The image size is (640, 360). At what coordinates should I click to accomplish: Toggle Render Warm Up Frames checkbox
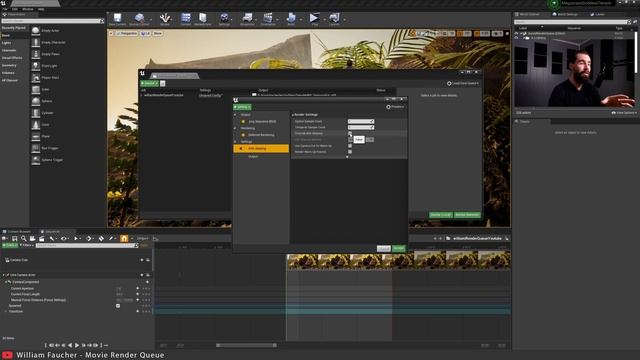pos(350,152)
